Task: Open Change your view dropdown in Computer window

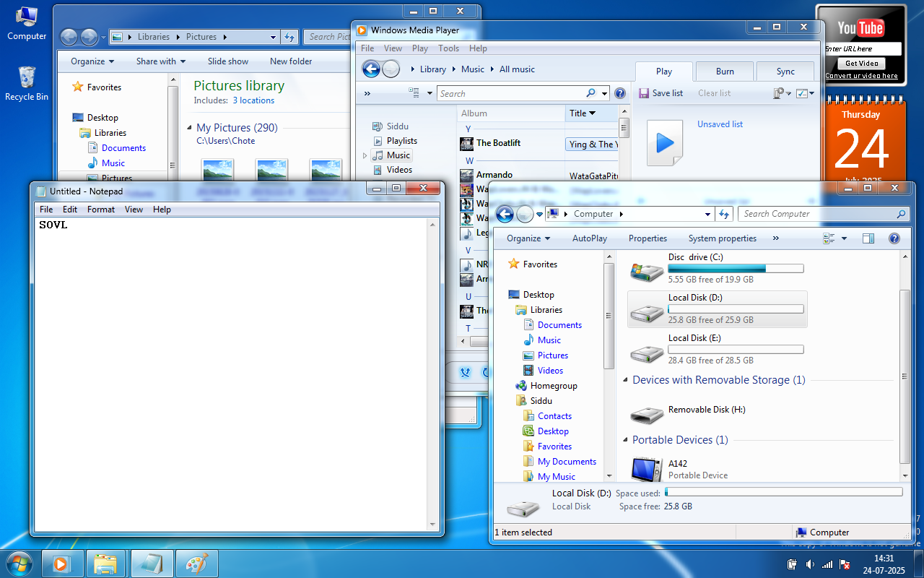Action: pyautogui.click(x=844, y=238)
